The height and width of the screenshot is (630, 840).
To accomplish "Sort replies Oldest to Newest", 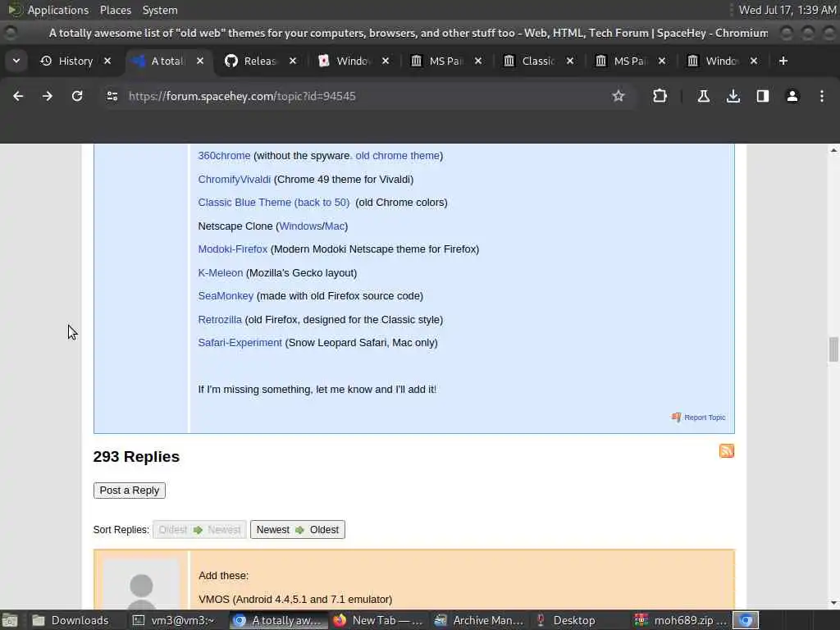I will click(199, 530).
